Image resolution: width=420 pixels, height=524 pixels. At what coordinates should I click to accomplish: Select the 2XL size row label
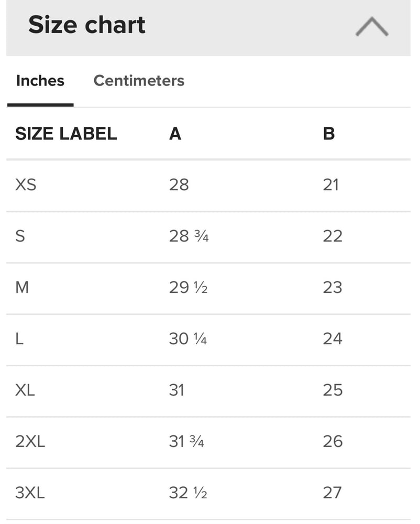[x=30, y=441]
